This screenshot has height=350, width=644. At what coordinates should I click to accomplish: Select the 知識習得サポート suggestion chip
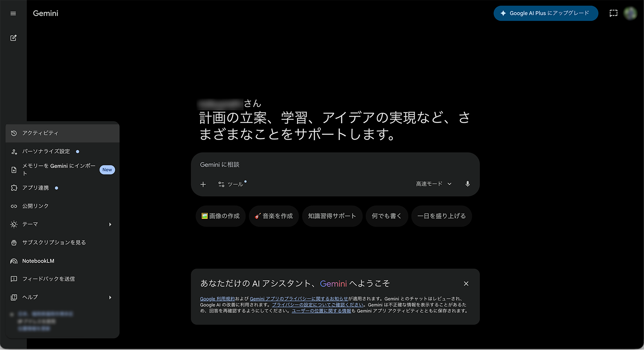tap(332, 216)
